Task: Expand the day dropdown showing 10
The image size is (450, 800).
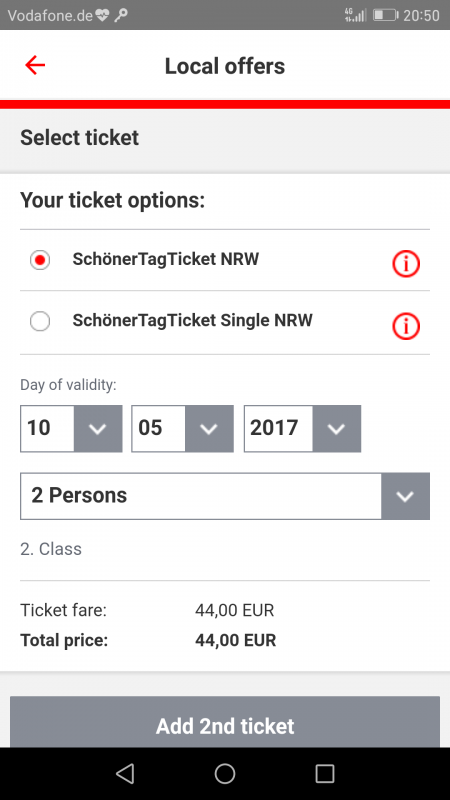Action: [x=71, y=429]
